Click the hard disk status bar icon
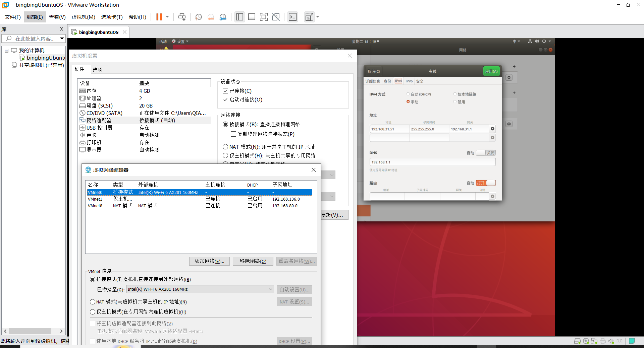This screenshot has width=644, height=348. (577, 341)
